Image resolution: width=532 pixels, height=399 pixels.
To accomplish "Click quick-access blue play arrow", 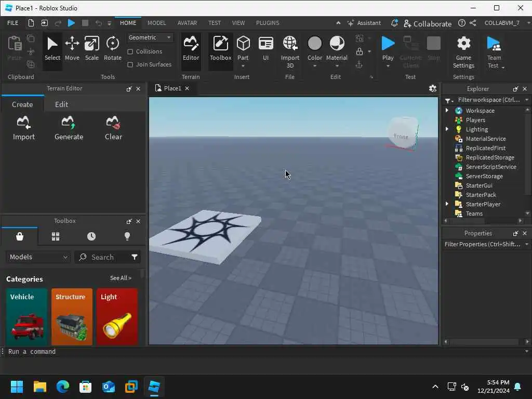I will tap(71, 23).
